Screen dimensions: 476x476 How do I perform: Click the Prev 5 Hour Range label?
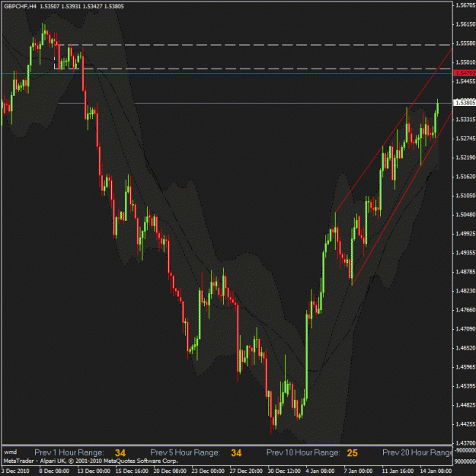coord(185,452)
